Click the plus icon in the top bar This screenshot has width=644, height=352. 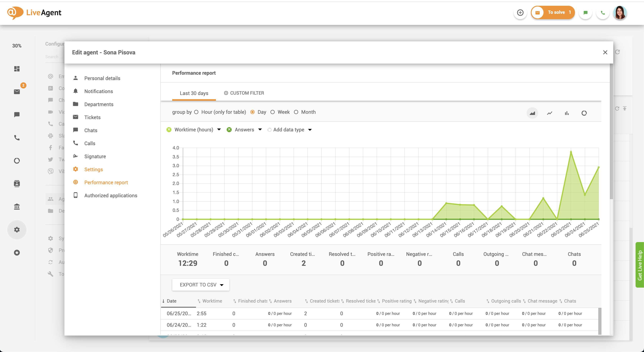520,12
